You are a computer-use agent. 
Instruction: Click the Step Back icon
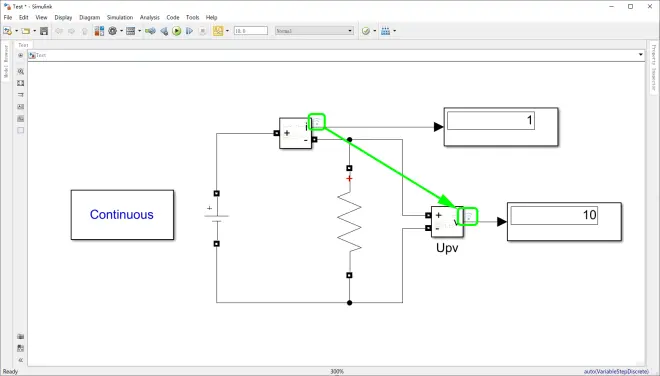coord(164,31)
